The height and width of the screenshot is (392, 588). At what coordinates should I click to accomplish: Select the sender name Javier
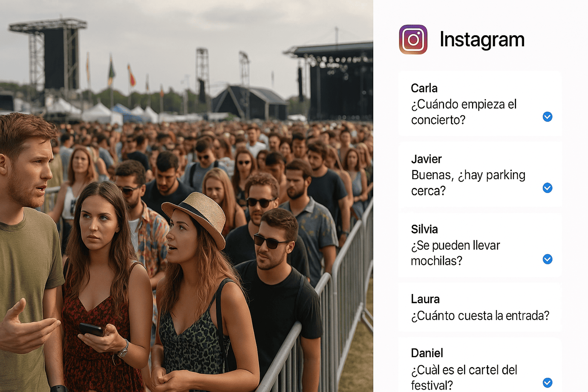(x=426, y=159)
